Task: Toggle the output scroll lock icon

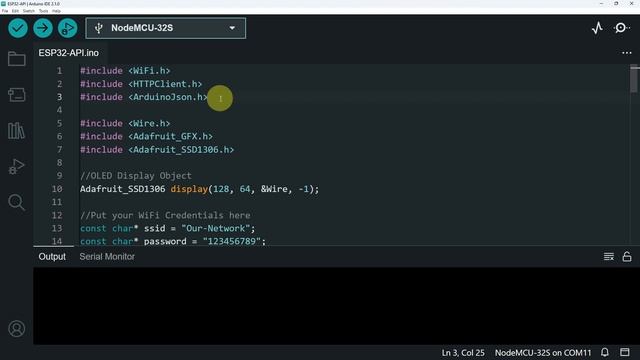Action: [627, 257]
